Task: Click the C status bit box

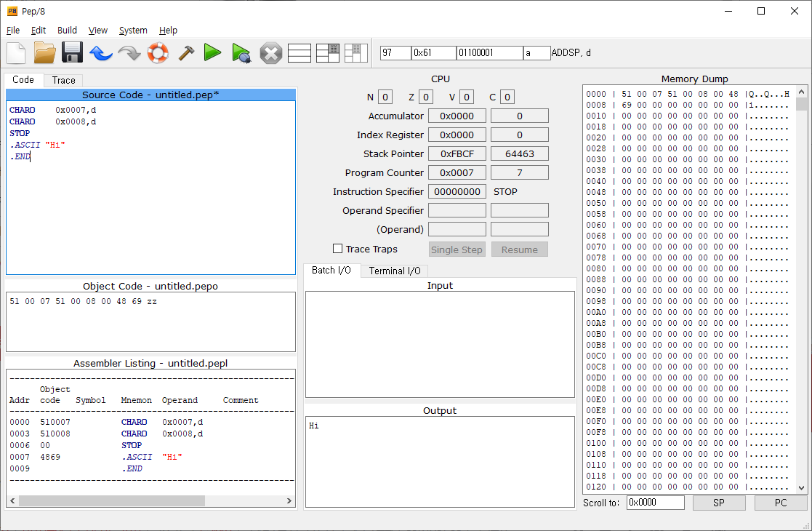Action: [507, 97]
